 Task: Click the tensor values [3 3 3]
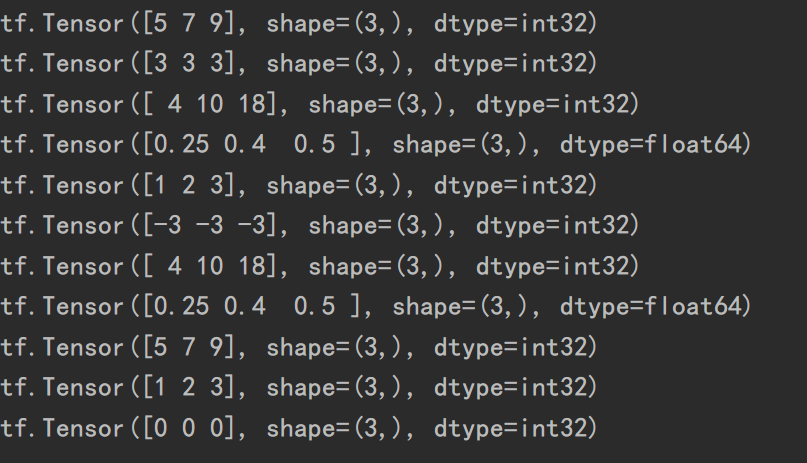[189, 64]
